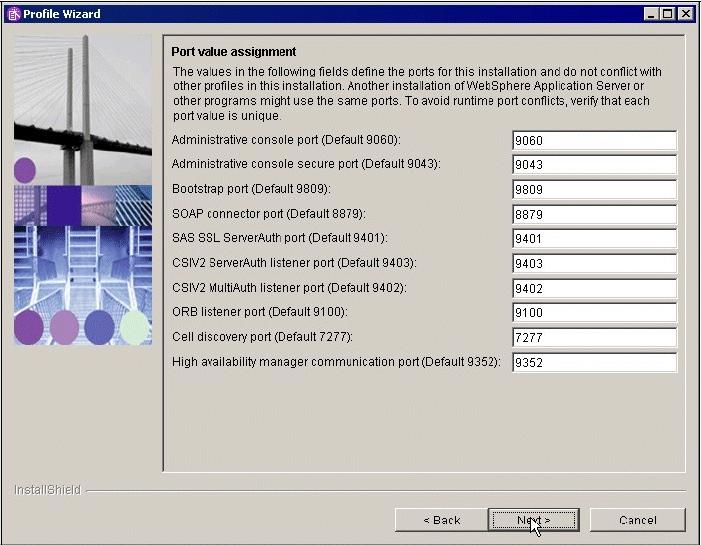Click the 'High availability manager communication port' label
Image resolution: width=701 pixels, height=545 pixels.
click(x=336, y=362)
